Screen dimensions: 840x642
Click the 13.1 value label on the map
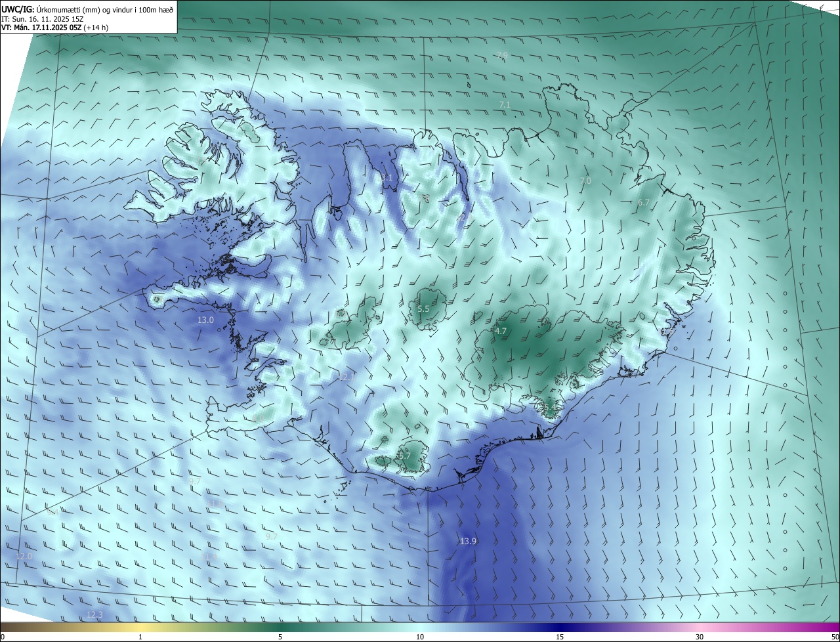pos(385,178)
